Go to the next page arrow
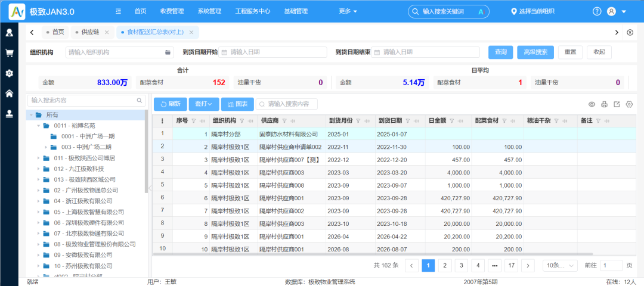The width and height of the screenshot is (644, 286). point(528,266)
